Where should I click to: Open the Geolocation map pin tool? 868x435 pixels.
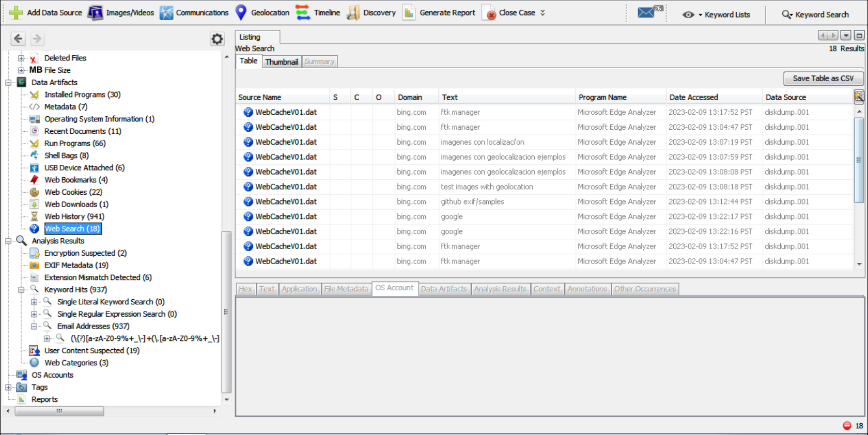pyautogui.click(x=241, y=12)
